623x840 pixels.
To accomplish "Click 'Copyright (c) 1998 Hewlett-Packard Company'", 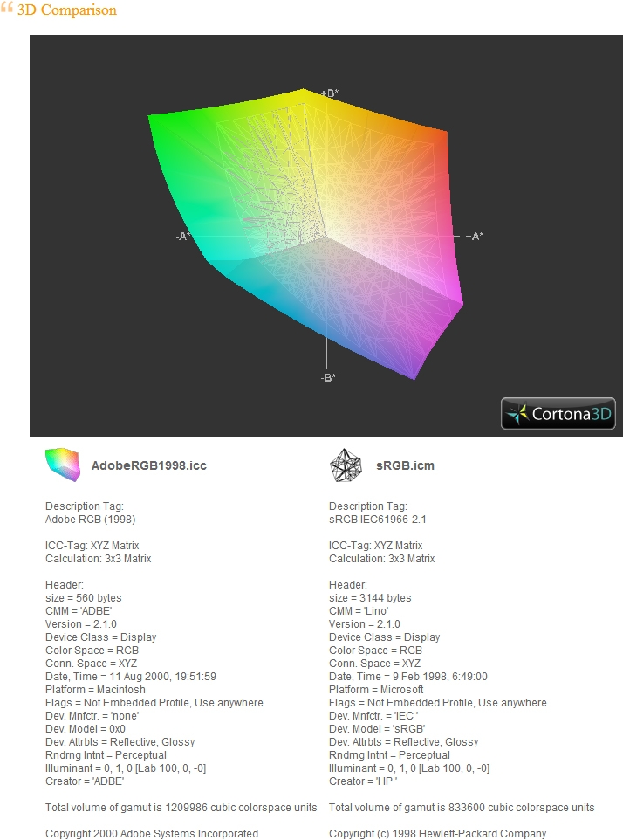I will point(438,834).
